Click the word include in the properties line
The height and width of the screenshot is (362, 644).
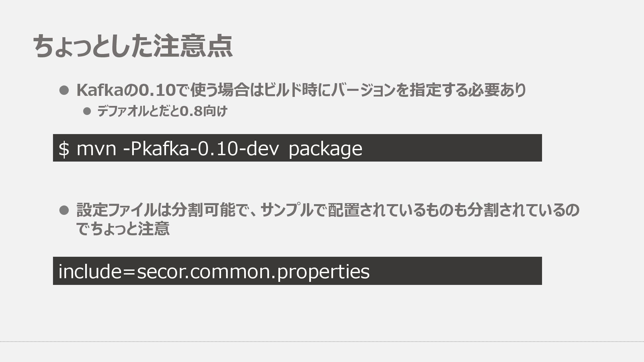tap(90, 271)
